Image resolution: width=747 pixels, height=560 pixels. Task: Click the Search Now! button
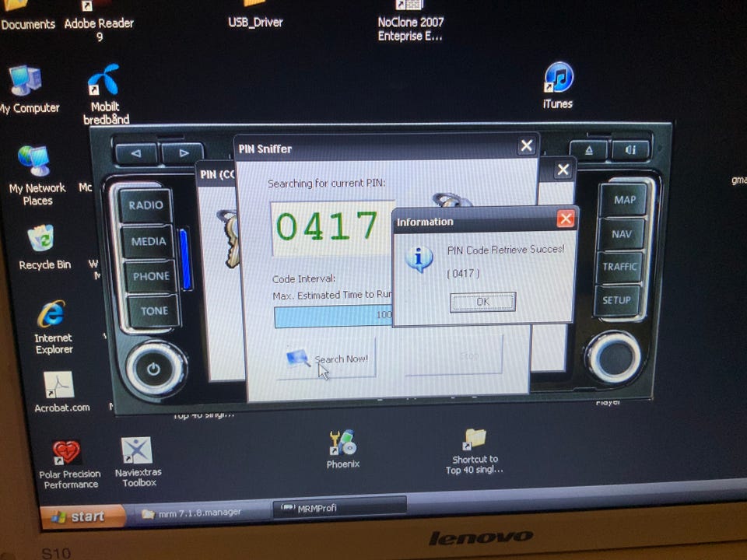pos(327,359)
